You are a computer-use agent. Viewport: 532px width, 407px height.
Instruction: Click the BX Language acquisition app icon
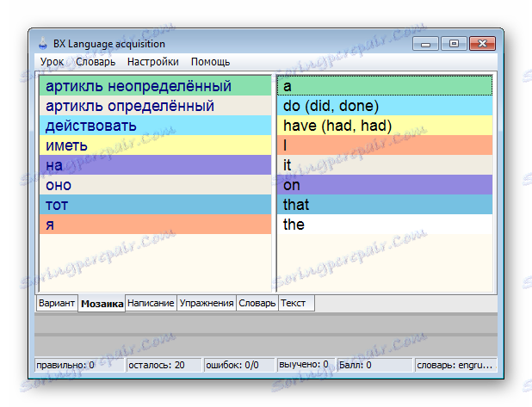pyautogui.click(x=43, y=43)
